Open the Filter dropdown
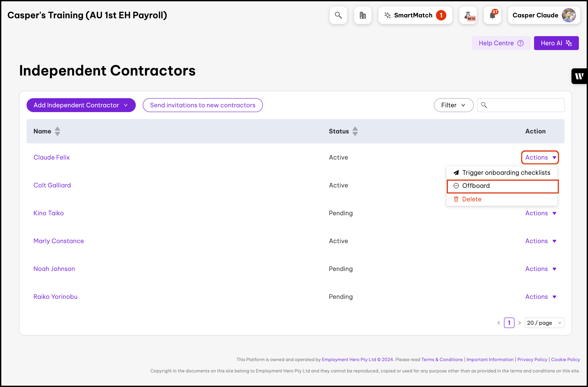This screenshot has width=588, height=387. pos(453,105)
